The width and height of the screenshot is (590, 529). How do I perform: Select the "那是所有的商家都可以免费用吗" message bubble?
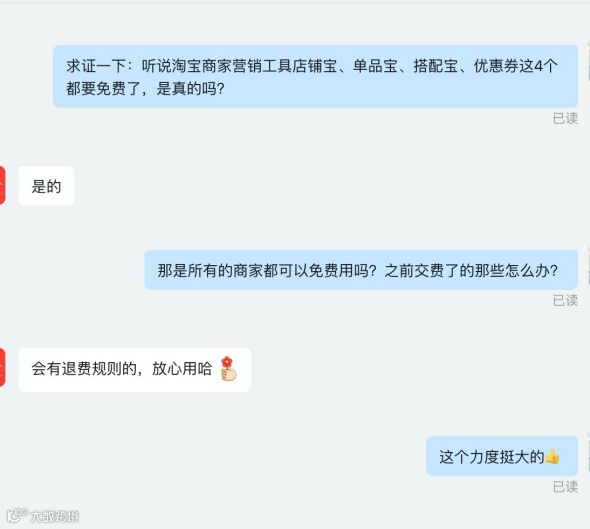click(x=361, y=270)
